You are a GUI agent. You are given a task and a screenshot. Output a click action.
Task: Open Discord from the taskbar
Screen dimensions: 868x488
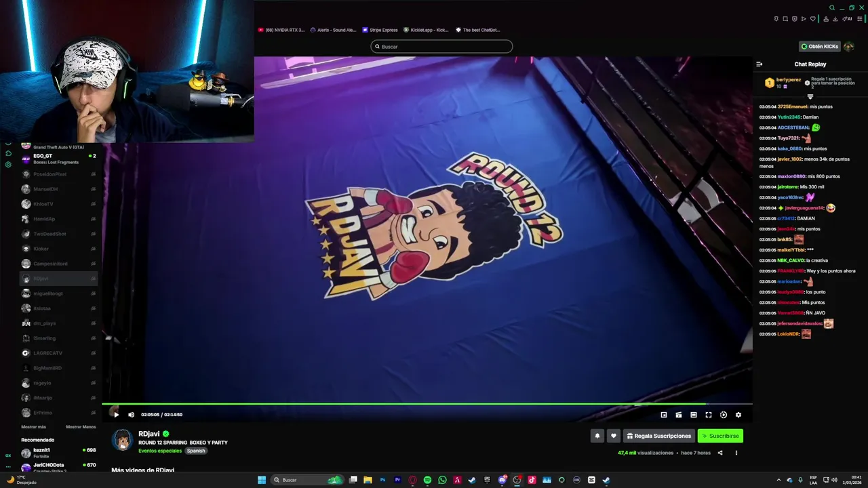click(x=502, y=480)
